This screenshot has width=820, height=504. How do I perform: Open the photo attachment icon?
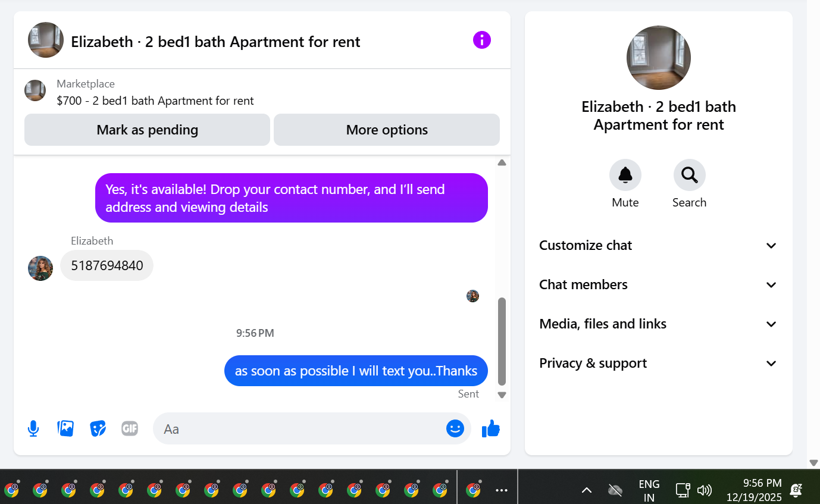point(65,428)
